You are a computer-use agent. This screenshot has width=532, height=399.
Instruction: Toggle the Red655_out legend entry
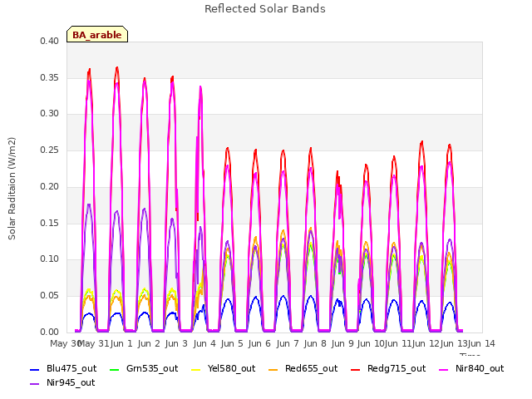pyautogui.click(x=303, y=369)
